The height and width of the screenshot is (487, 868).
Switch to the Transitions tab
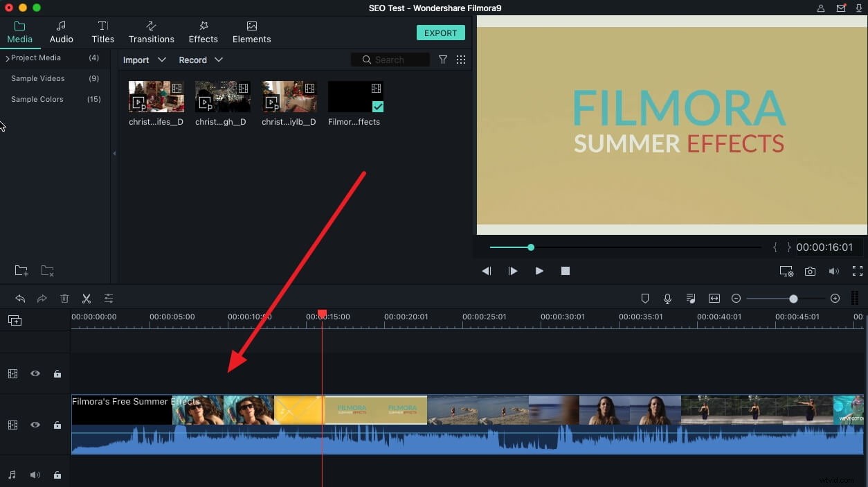click(x=151, y=31)
